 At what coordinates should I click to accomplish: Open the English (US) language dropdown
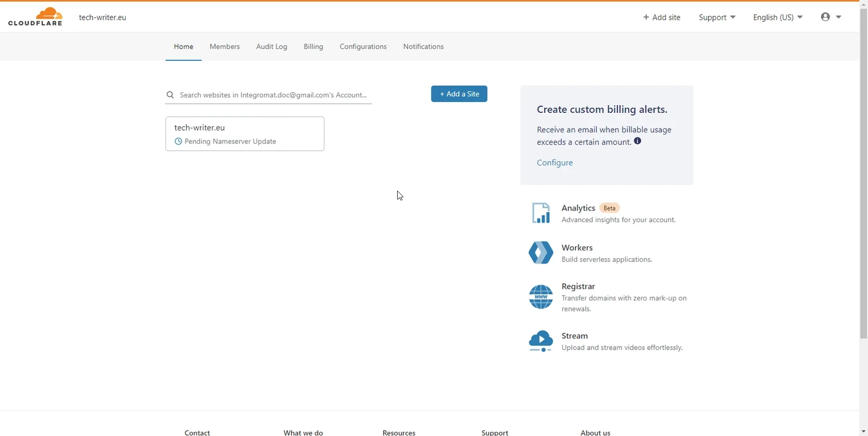(x=778, y=17)
